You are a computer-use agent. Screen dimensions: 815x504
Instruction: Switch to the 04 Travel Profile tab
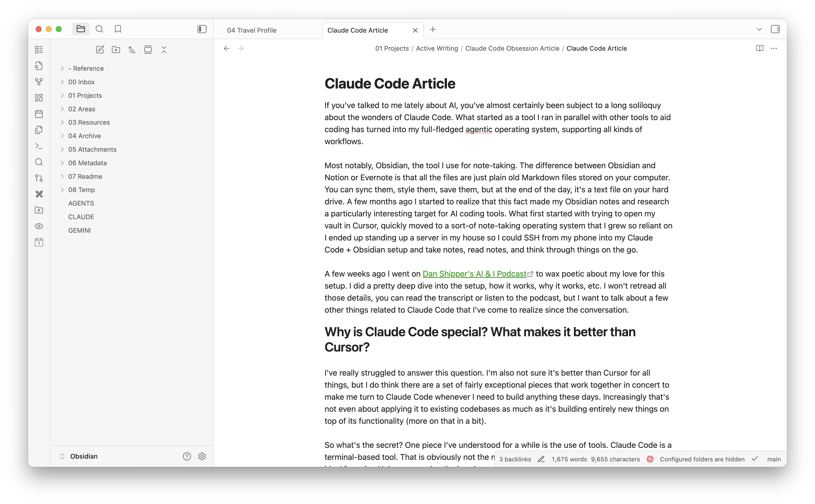click(252, 30)
